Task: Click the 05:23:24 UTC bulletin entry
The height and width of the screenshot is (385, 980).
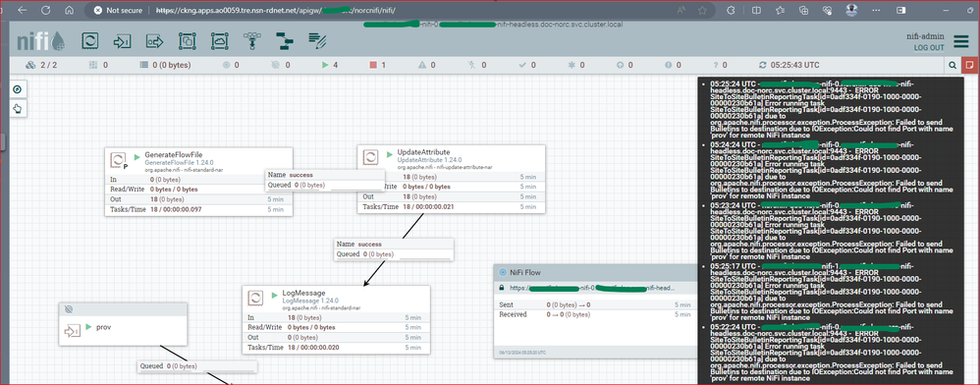Action: 833,231
